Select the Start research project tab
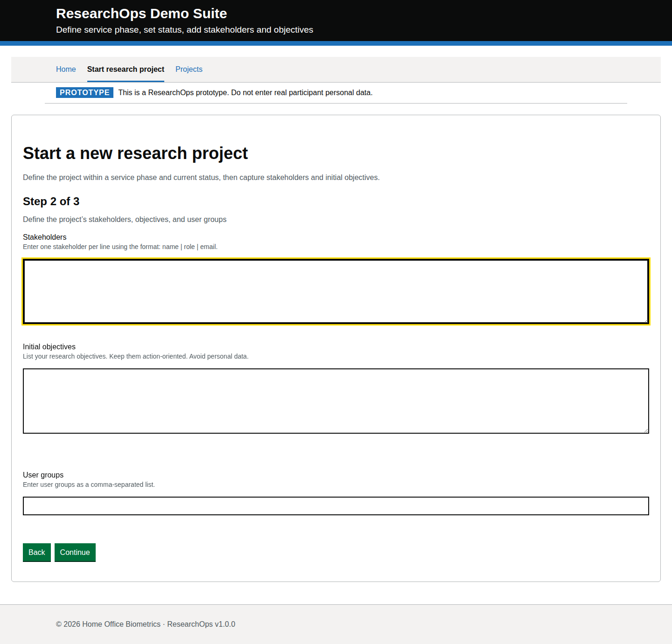The height and width of the screenshot is (644, 672). (126, 69)
